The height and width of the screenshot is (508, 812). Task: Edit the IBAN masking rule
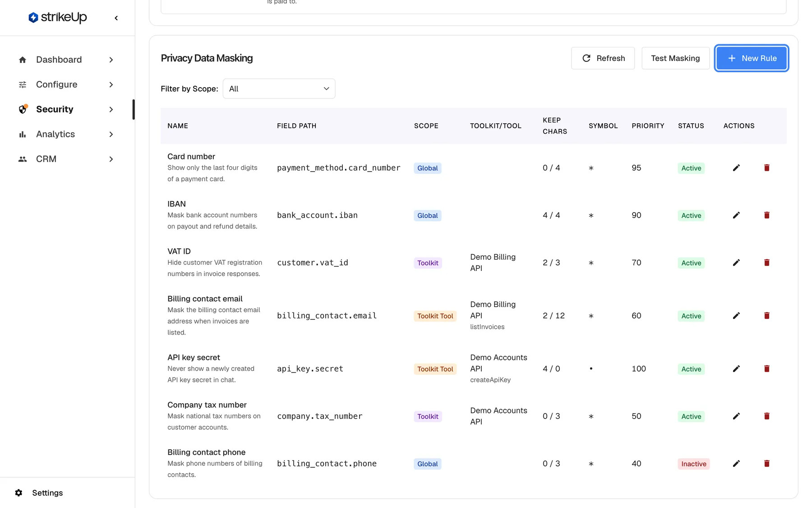click(x=736, y=215)
